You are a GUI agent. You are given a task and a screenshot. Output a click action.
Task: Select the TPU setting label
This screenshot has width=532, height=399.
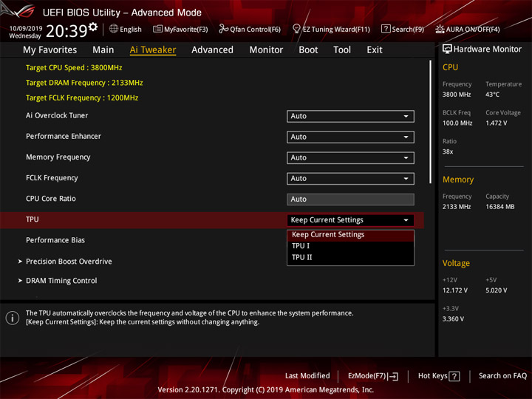[33, 219]
